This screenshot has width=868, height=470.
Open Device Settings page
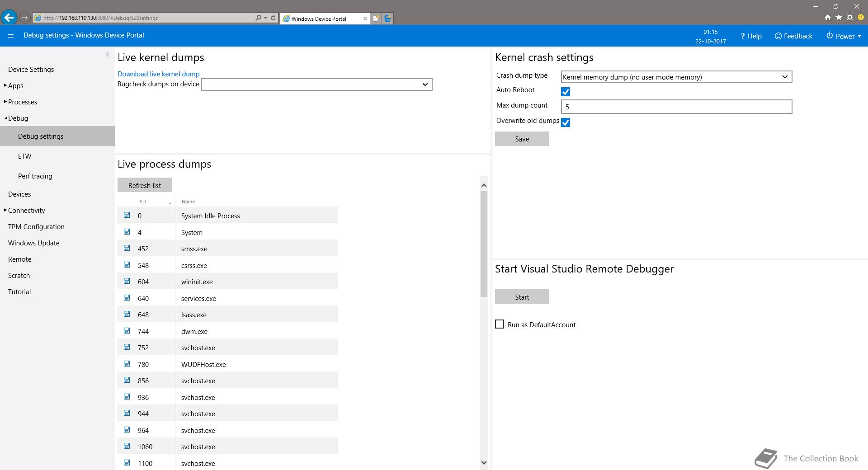coord(31,69)
